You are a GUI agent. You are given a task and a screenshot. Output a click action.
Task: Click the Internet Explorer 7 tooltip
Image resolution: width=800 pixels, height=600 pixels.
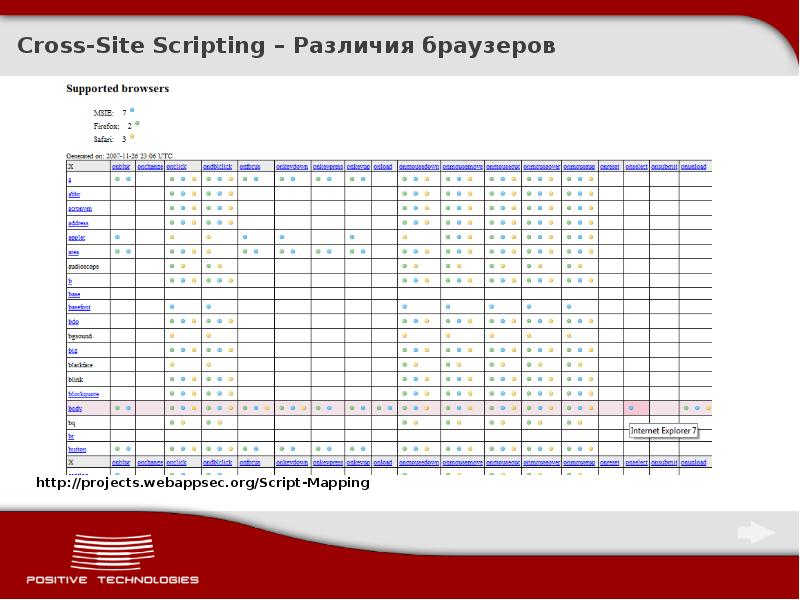[x=664, y=430]
